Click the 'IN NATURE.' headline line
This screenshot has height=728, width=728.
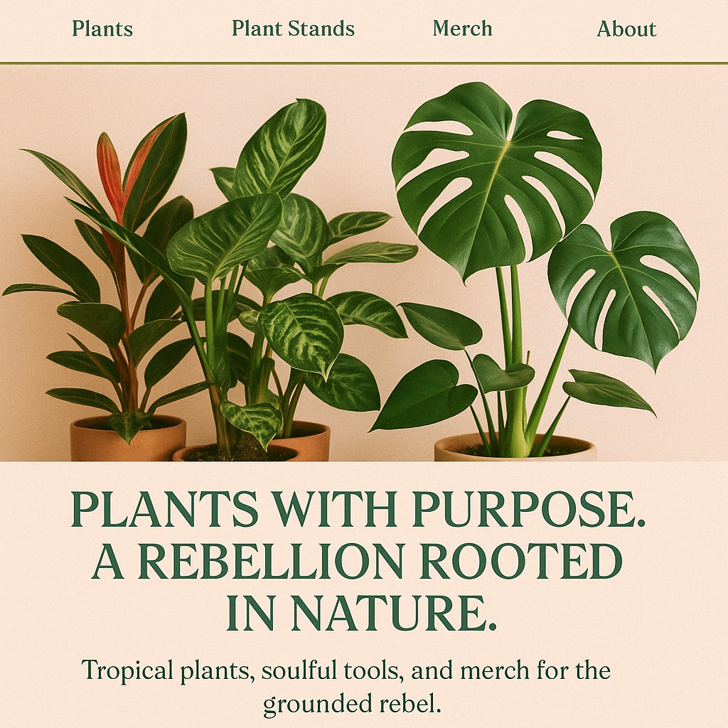click(361, 613)
